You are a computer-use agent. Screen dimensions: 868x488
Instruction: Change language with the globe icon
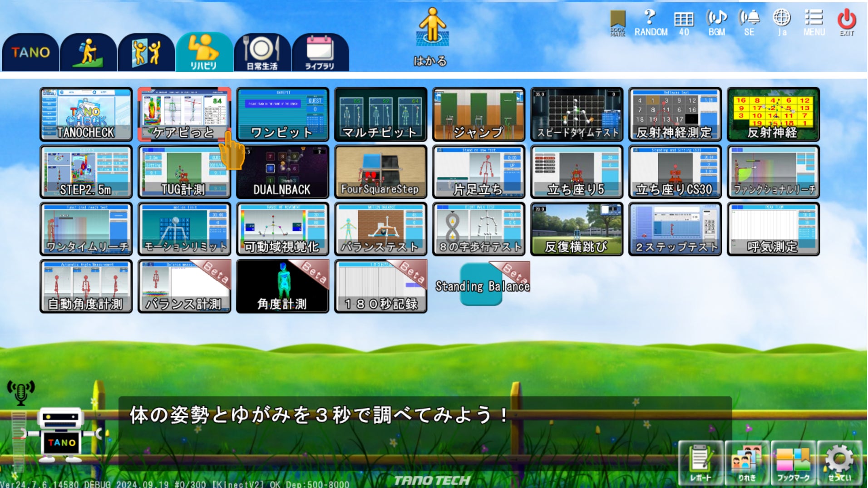pos(781,23)
